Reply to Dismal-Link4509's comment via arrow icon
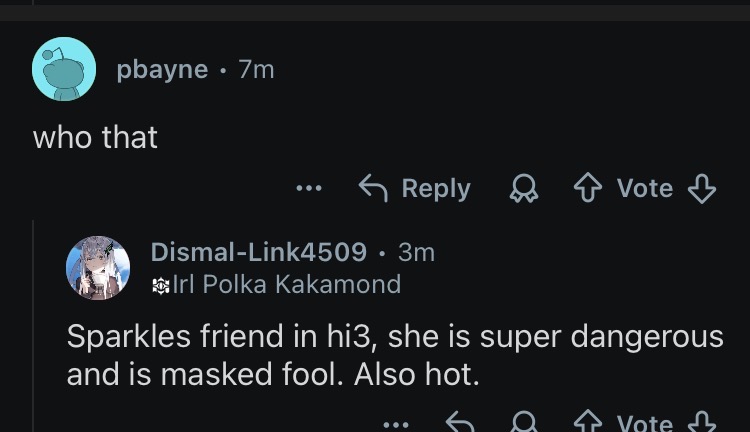Screen dimensions: 750x432 [460, 424]
